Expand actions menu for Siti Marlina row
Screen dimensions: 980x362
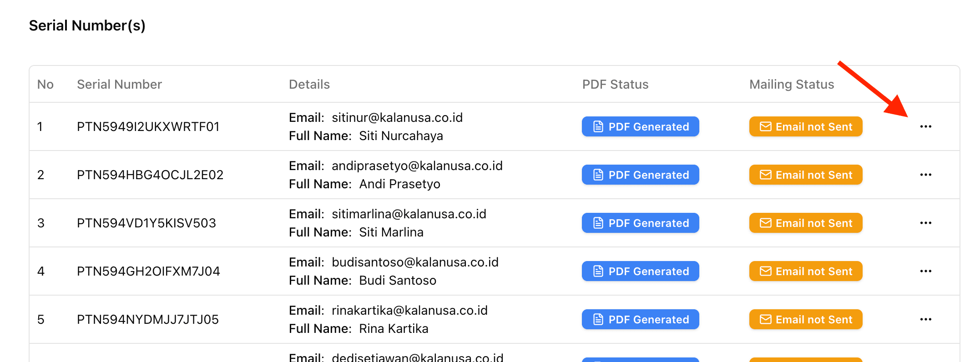tap(925, 223)
